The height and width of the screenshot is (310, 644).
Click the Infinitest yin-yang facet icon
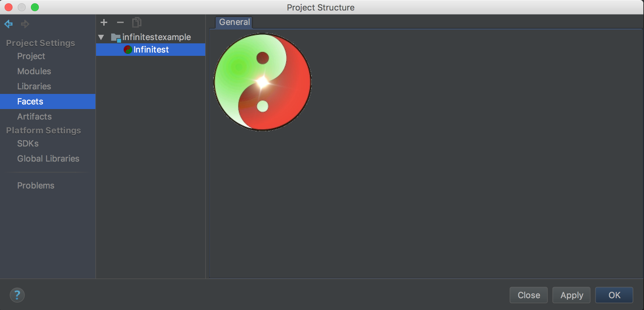[128, 50]
